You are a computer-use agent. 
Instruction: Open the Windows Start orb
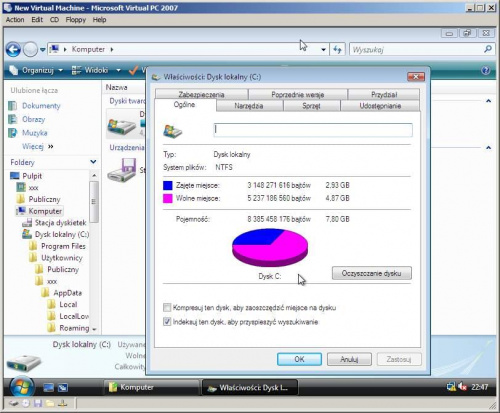point(22,387)
